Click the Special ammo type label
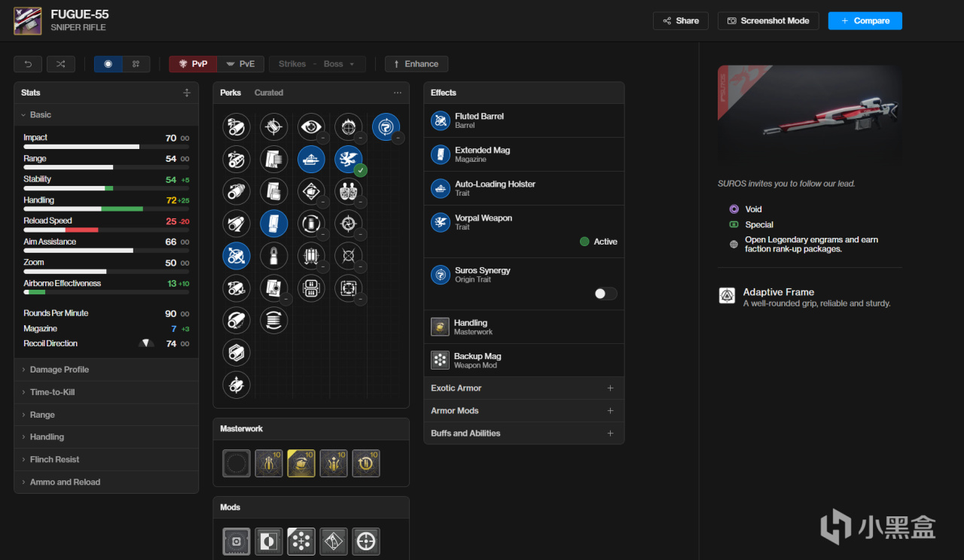The height and width of the screenshot is (560, 964). click(x=759, y=224)
